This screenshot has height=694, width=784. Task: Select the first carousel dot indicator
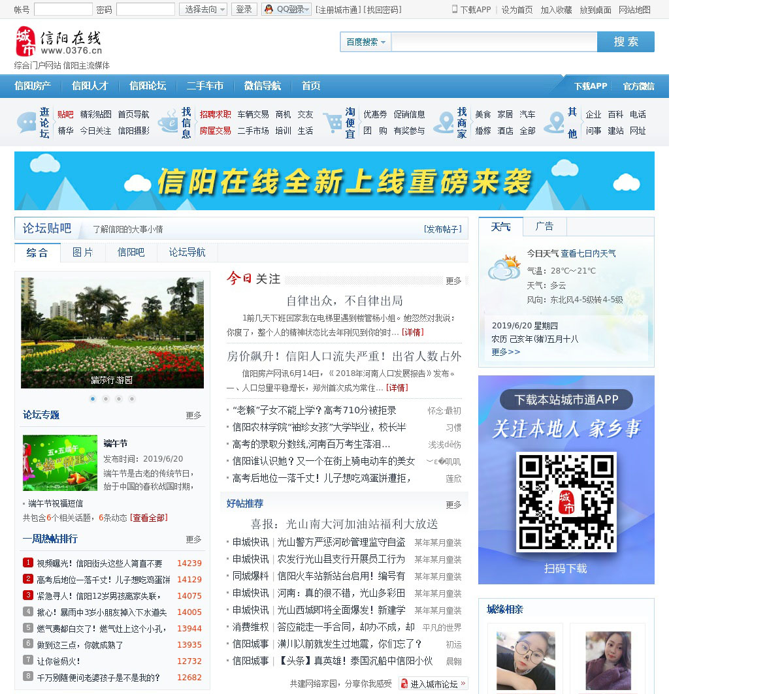(93, 399)
